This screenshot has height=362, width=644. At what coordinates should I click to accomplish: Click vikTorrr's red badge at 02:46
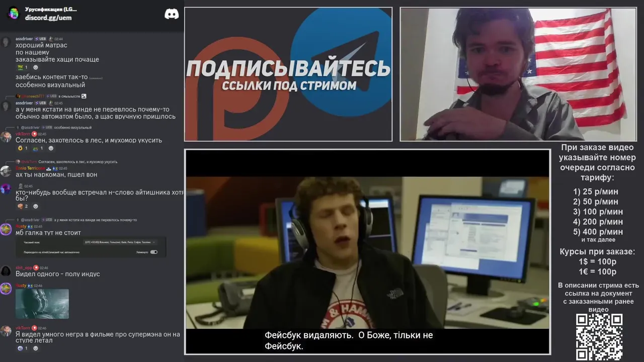pos(35,328)
